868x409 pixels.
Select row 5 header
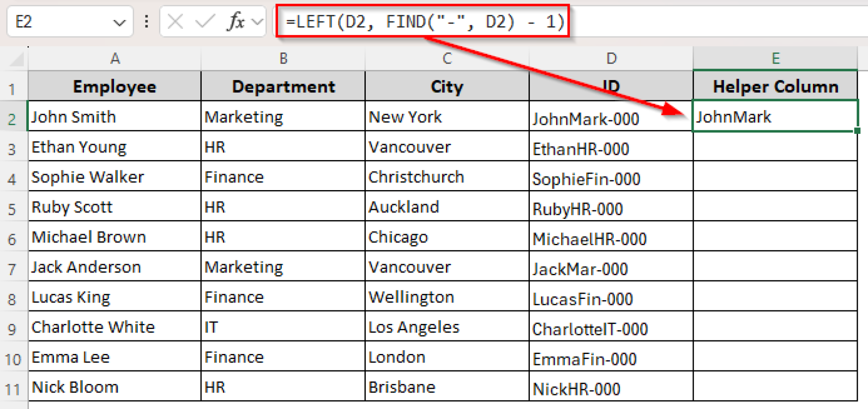point(13,207)
